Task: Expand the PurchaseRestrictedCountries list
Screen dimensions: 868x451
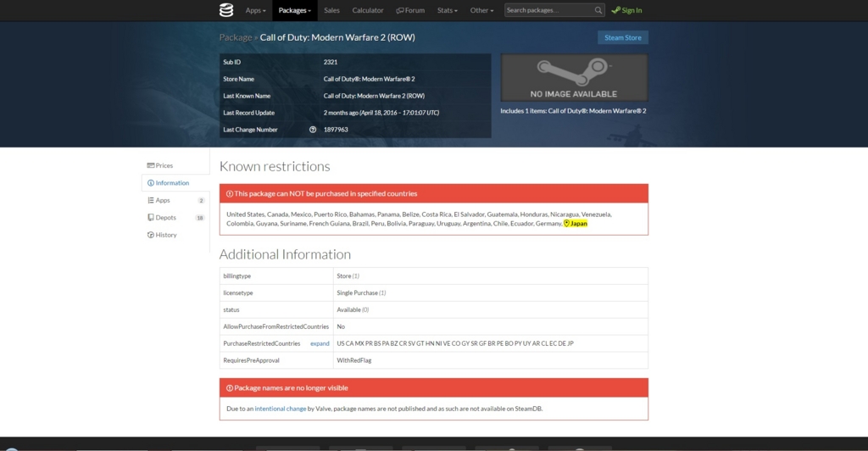Action: [x=320, y=343]
